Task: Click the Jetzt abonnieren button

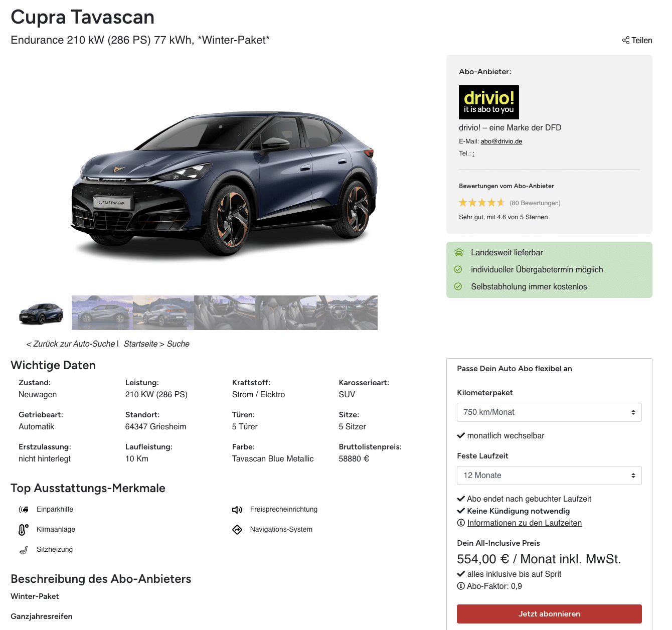Action: point(549,614)
